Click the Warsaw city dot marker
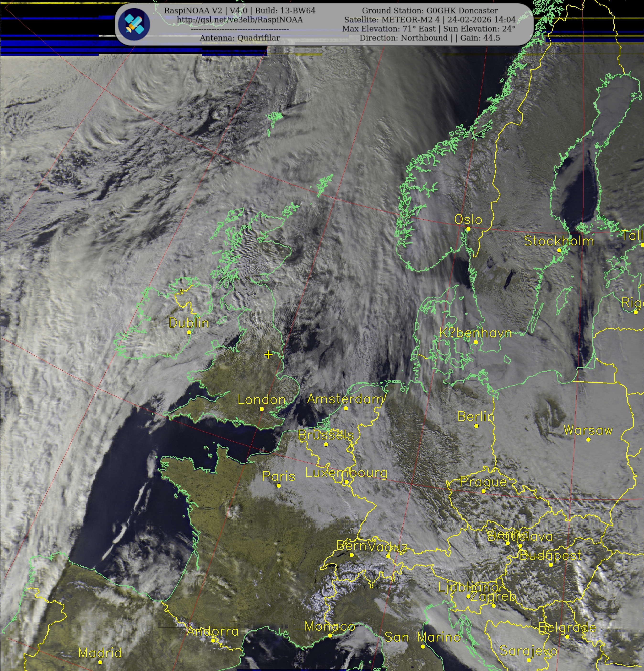644x671 pixels. pos(588,440)
